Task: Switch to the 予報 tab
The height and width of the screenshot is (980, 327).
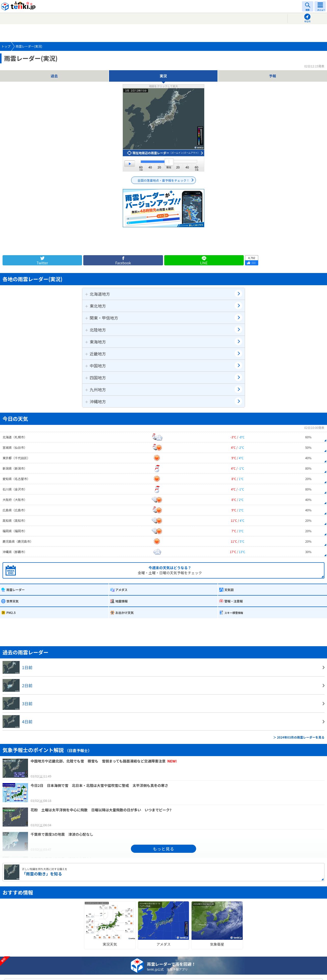Action: click(x=272, y=76)
